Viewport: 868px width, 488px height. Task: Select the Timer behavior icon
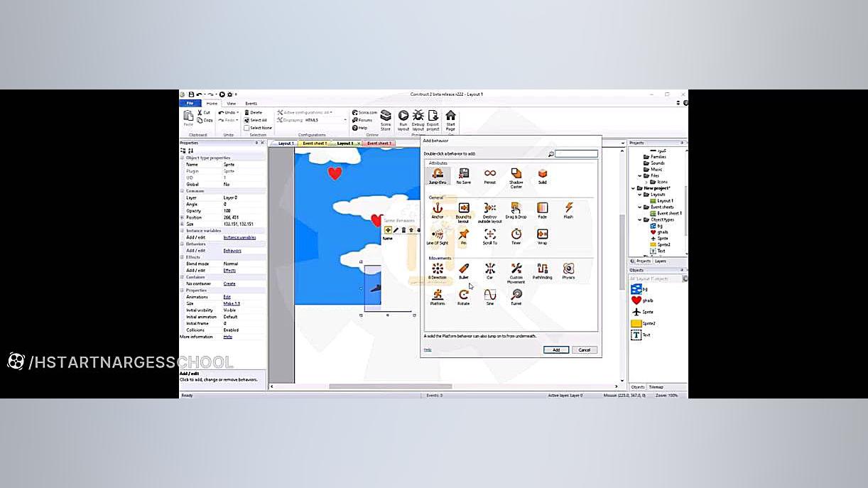(x=516, y=237)
